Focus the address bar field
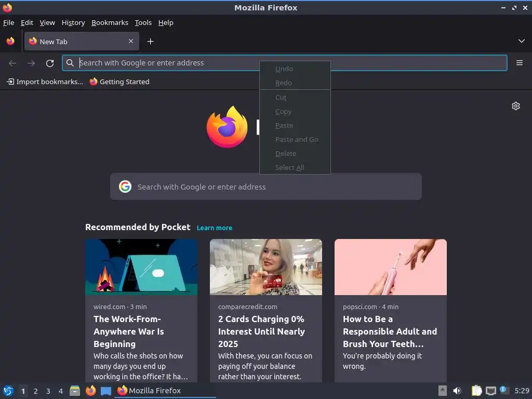 point(285,63)
